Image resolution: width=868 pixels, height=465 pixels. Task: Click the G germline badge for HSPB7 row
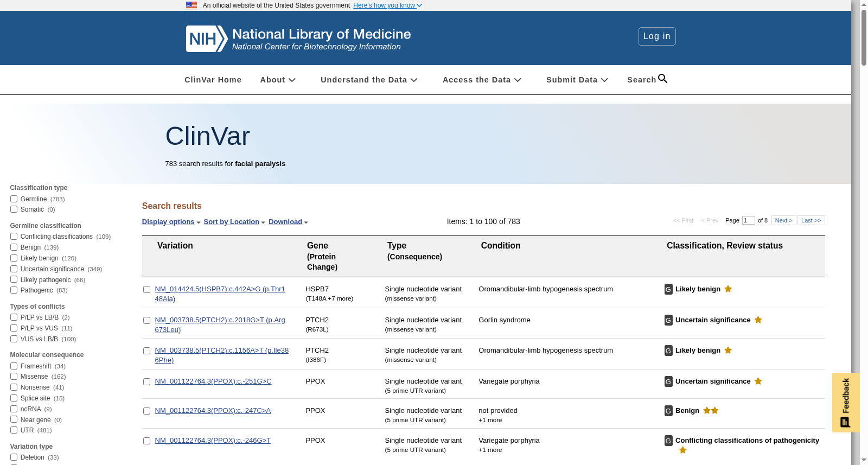tap(668, 289)
